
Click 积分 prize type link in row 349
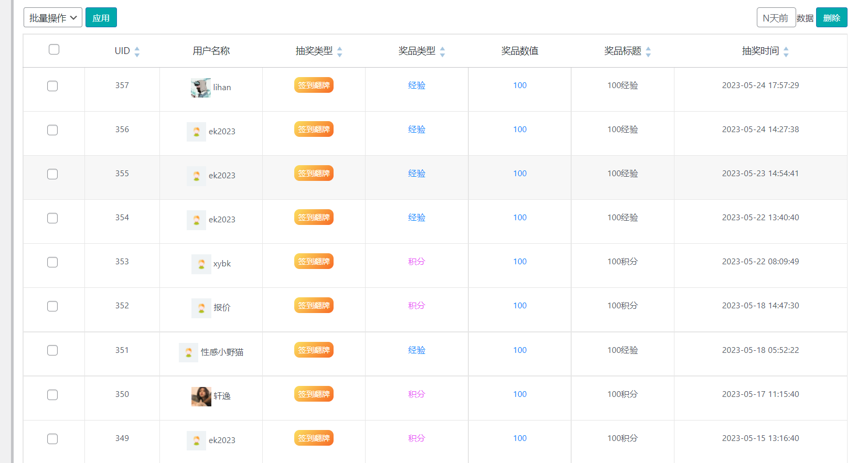pos(416,438)
